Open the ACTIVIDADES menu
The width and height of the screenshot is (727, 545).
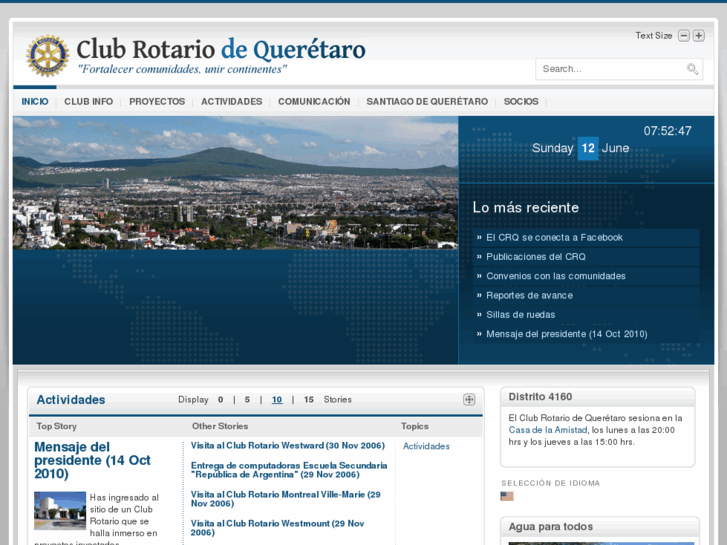(x=232, y=102)
